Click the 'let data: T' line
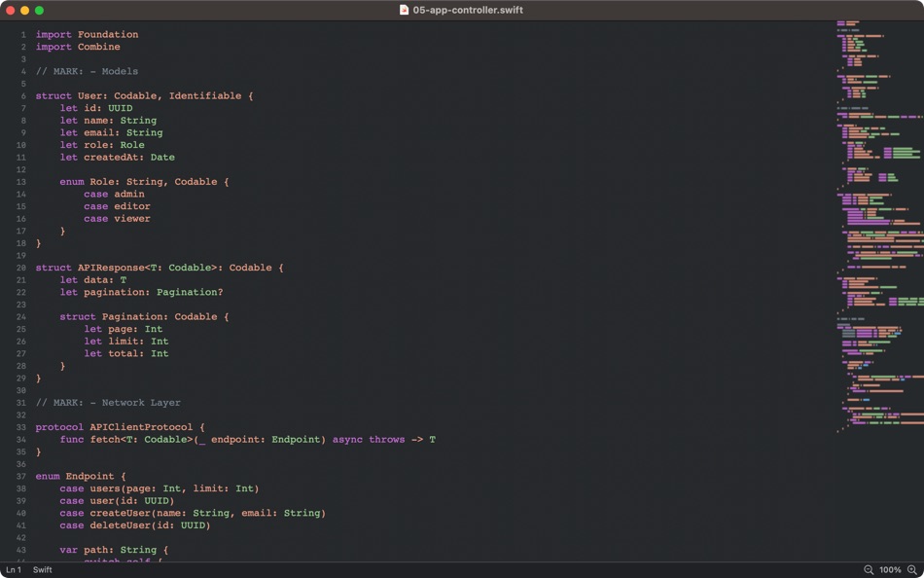This screenshot has height=578, width=924. 93,280
